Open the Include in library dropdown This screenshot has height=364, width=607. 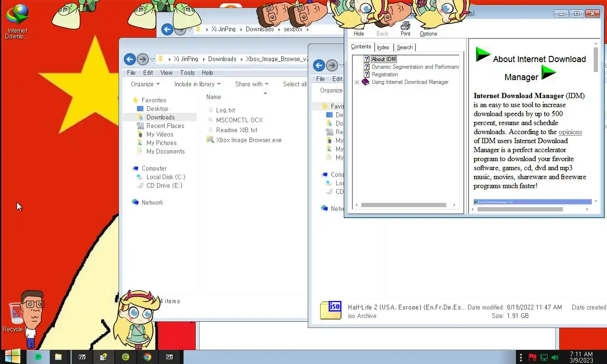pyautogui.click(x=197, y=84)
